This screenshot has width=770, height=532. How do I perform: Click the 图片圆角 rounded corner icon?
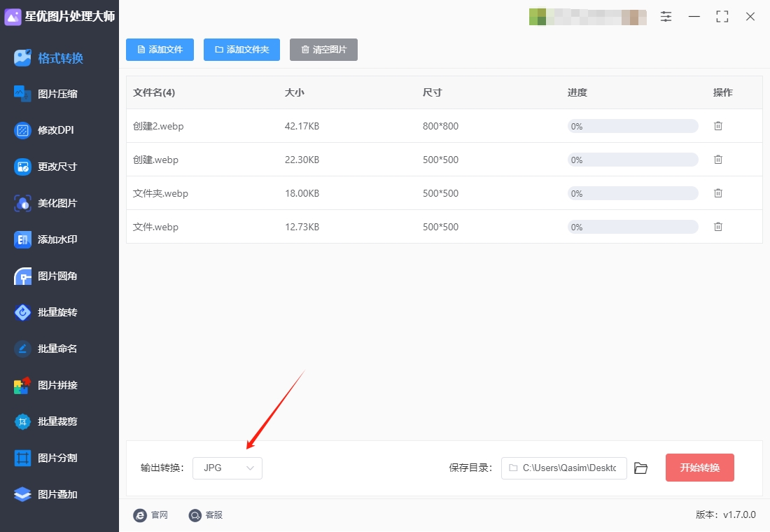coord(22,276)
